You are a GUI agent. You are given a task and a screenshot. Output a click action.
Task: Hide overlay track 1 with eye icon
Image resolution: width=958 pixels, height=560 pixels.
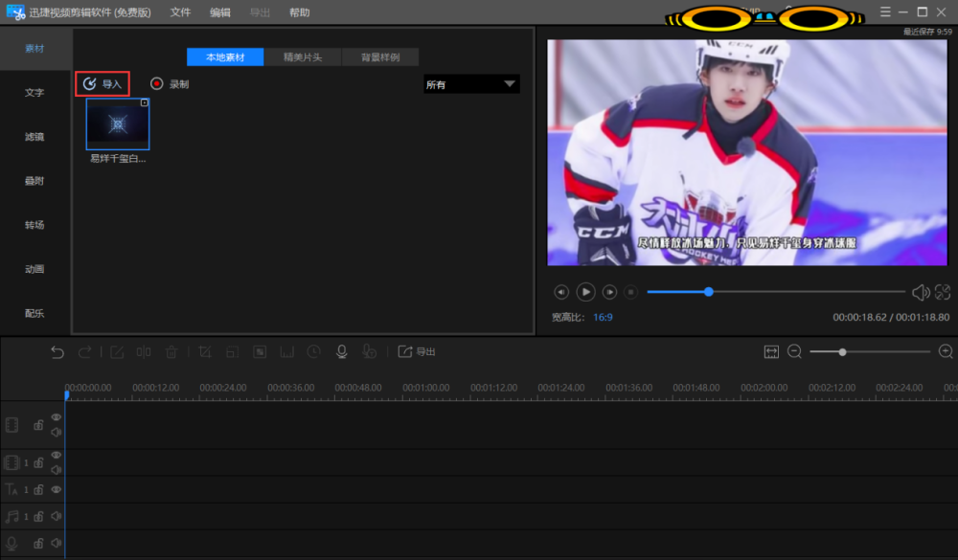click(57, 455)
